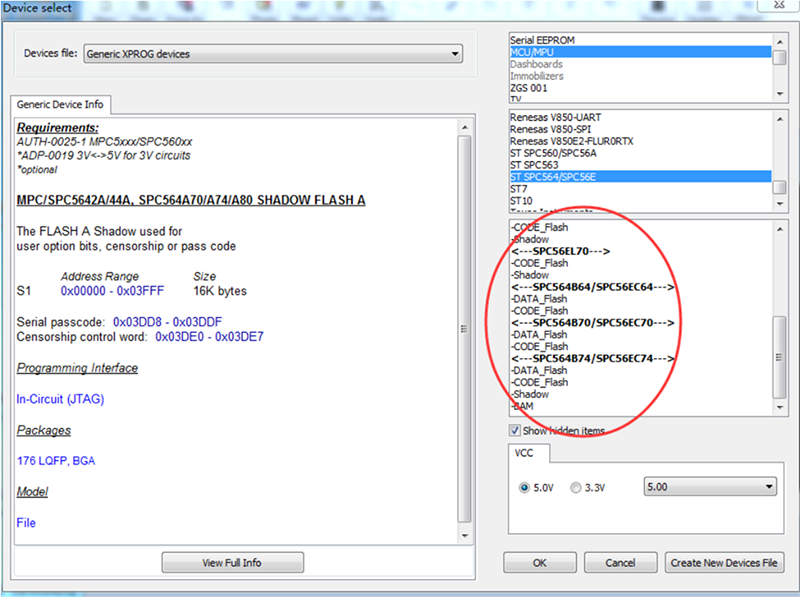Click the device info panel scrollbar
Viewport: 800px width, 597px height.
(463, 330)
